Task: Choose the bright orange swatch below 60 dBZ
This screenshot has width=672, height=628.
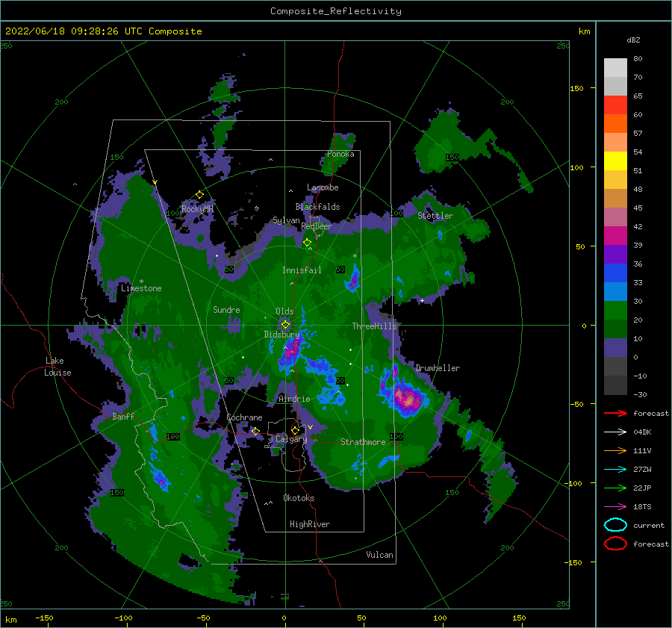Action: coord(615,124)
